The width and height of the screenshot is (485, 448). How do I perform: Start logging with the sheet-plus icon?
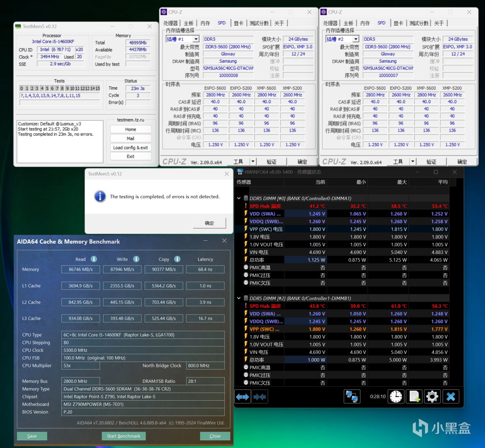[414, 397]
